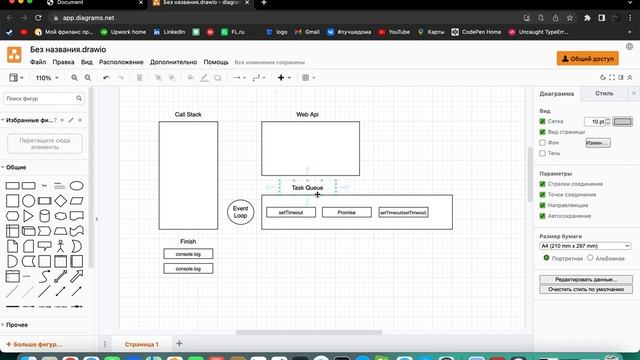Viewport: 640px width, 360px height.
Task: Select Альбомная orientation radio
Action: point(590,258)
